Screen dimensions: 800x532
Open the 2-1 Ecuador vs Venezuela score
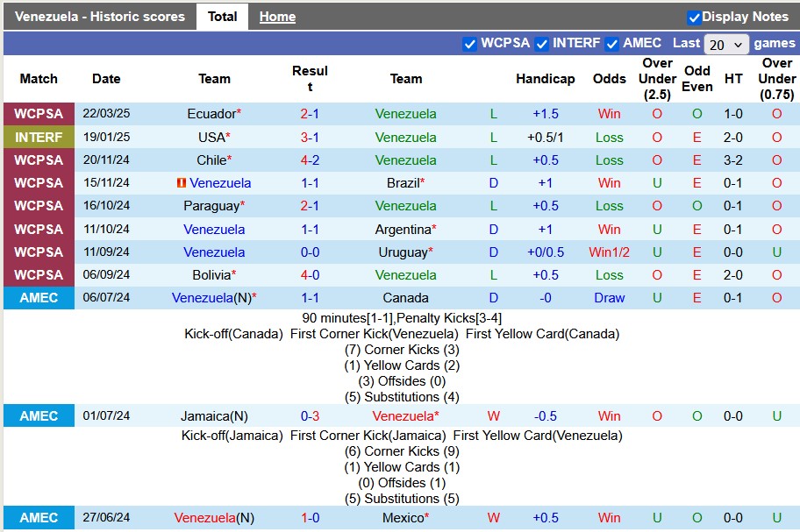[x=310, y=114]
